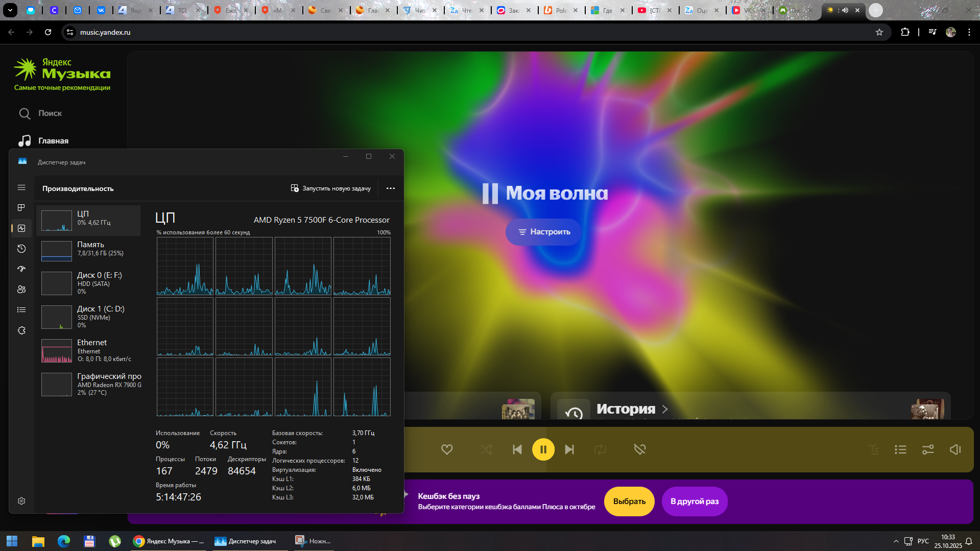Open the playback queue list icon
This screenshot has height=551, width=980.
click(900, 449)
